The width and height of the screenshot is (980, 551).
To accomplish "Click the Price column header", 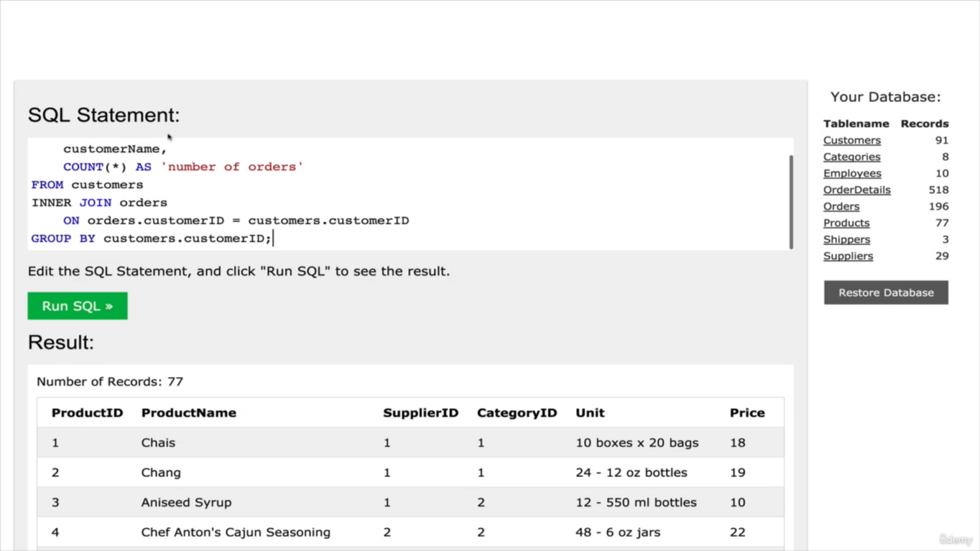I will [746, 413].
